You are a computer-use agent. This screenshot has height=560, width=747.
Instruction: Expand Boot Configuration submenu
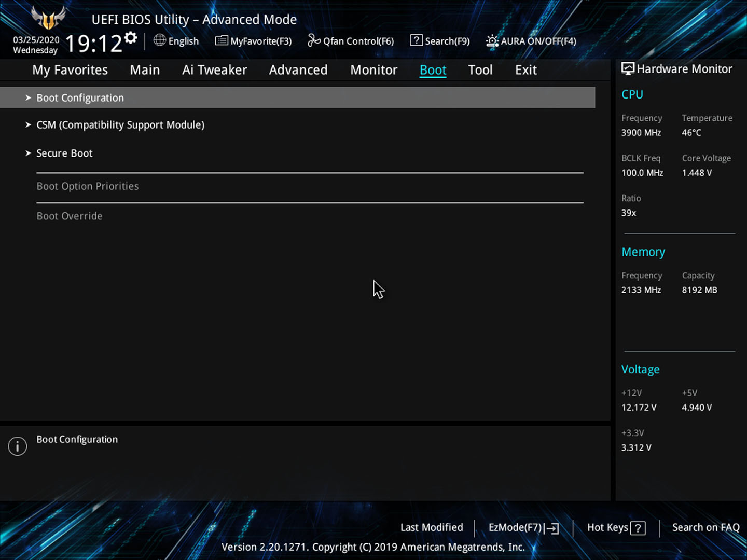[x=80, y=97]
